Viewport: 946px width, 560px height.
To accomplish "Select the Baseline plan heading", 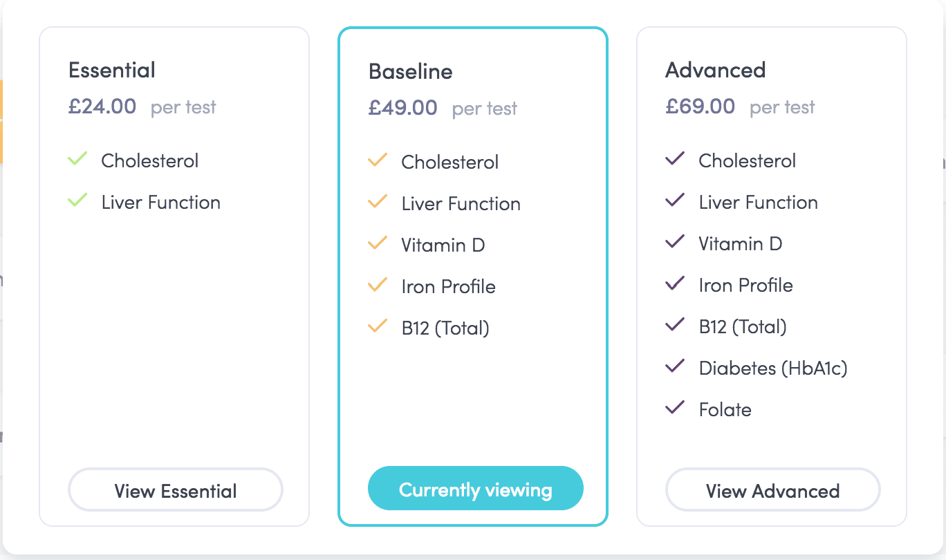I will [411, 71].
